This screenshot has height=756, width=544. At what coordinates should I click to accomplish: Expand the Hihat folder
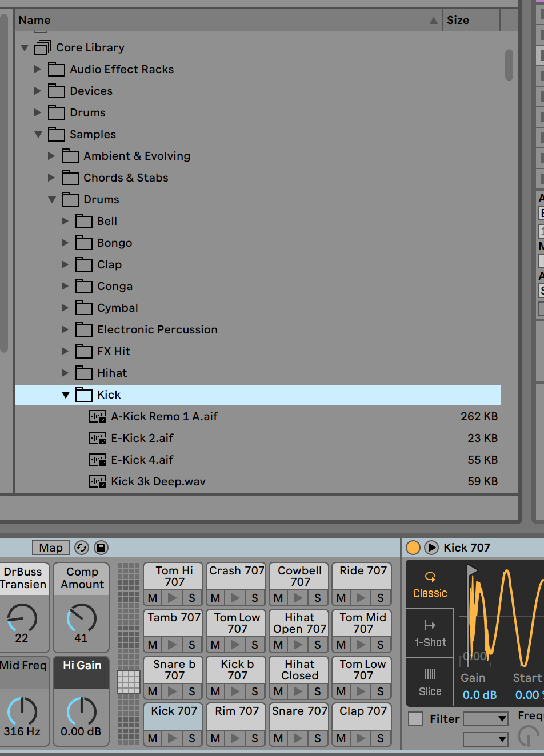pos(65,373)
